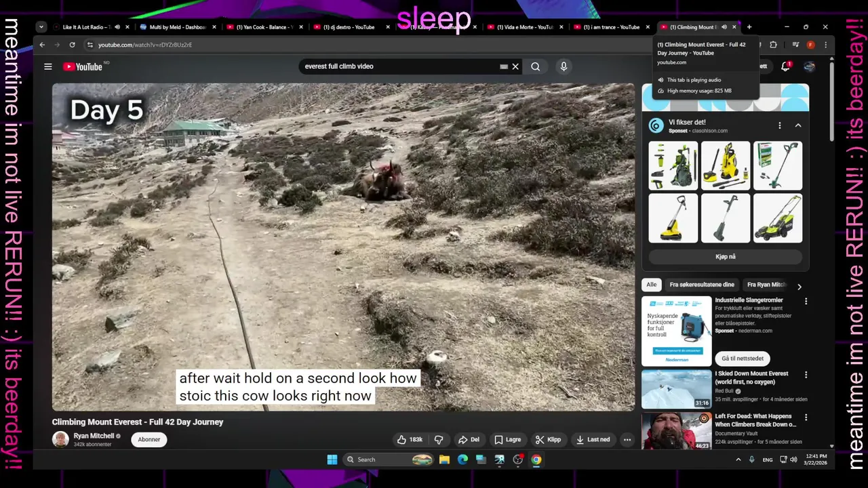Mute the Climbing Mount Everest tab audio

(724, 27)
